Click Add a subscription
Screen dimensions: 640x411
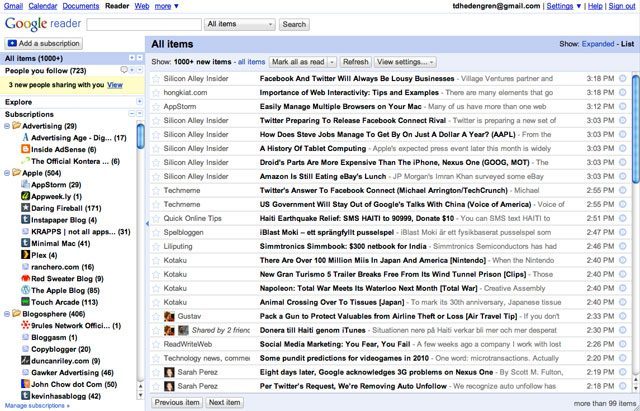43,43
